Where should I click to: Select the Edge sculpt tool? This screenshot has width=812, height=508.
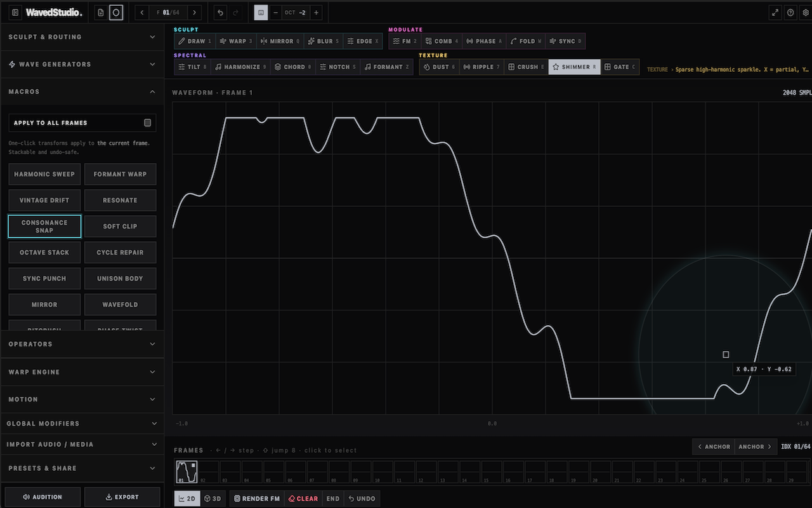(x=363, y=41)
